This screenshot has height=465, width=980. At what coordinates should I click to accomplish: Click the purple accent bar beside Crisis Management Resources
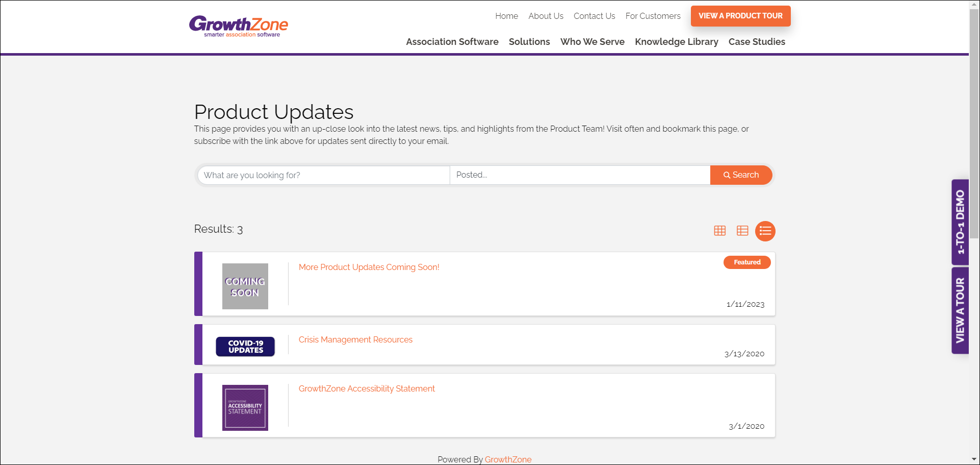coord(198,345)
